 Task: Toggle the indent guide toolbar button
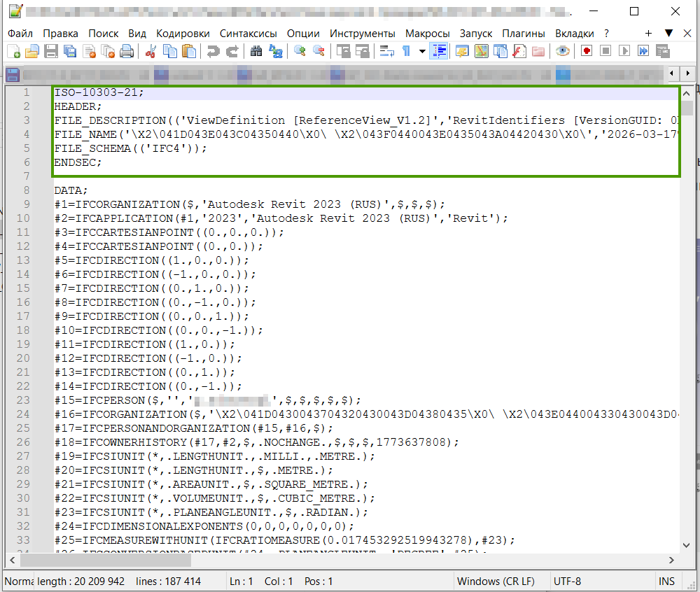click(x=440, y=52)
